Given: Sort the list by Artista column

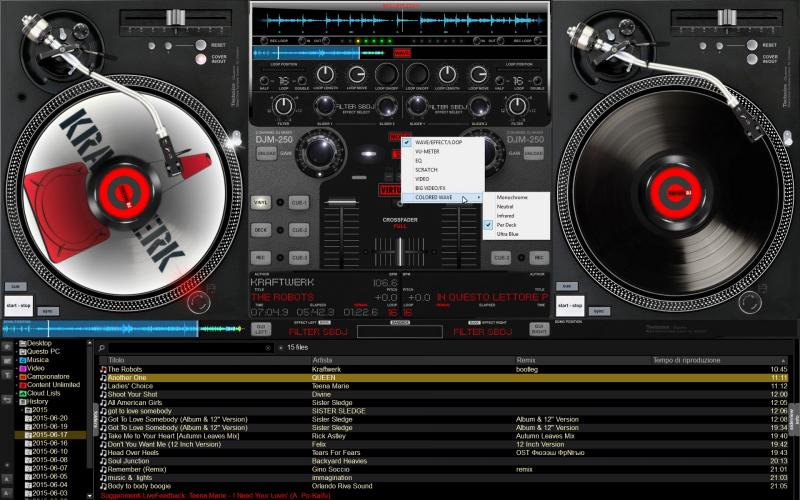Looking at the screenshot, I should point(322,360).
